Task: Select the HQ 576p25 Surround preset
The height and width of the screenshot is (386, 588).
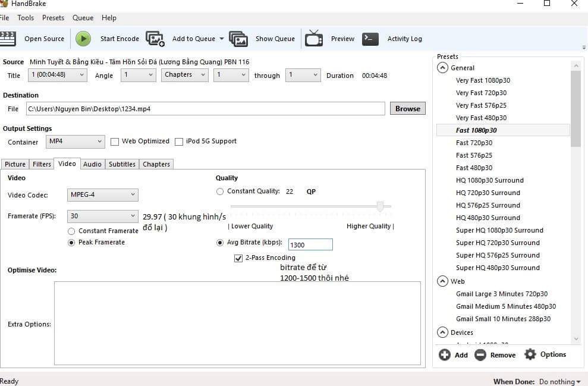Action: click(x=488, y=205)
